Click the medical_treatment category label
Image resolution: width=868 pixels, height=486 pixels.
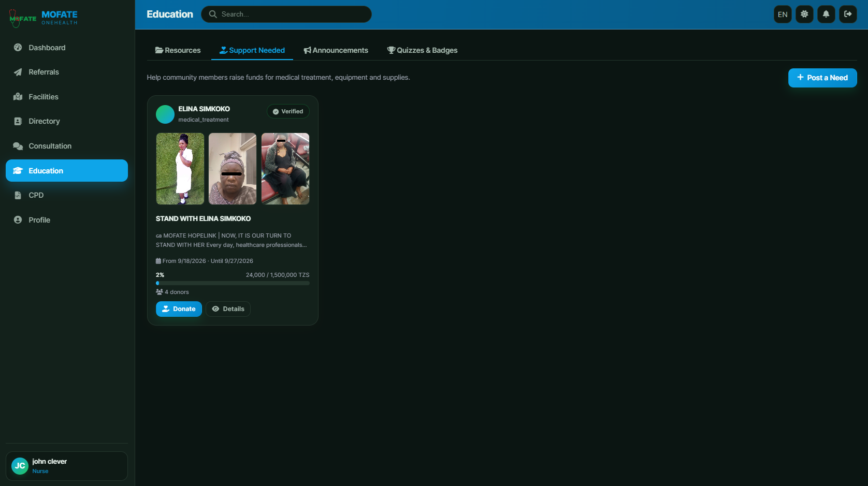click(204, 120)
